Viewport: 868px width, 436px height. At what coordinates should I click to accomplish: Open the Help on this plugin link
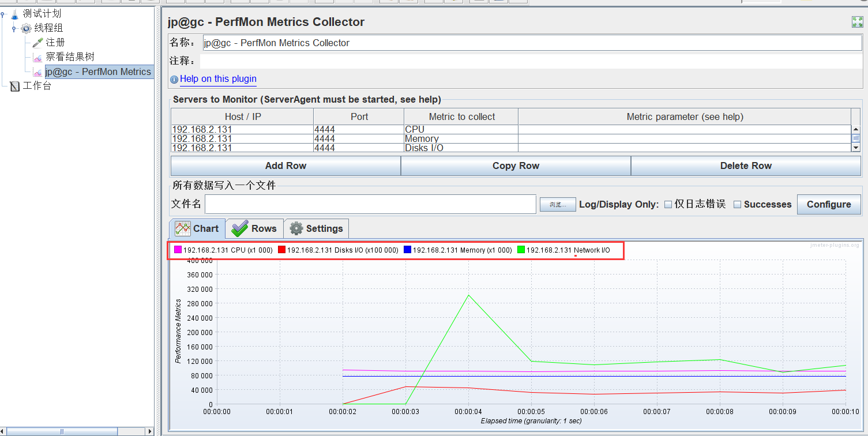point(218,79)
